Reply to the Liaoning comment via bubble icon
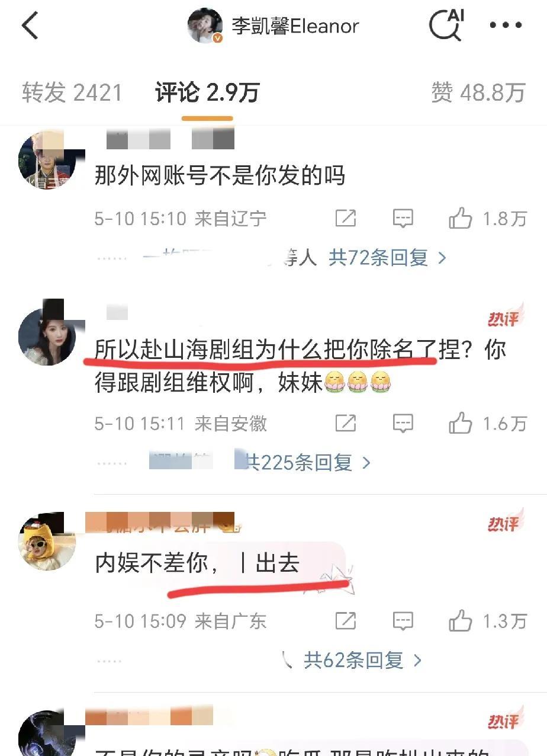 point(403,219)
